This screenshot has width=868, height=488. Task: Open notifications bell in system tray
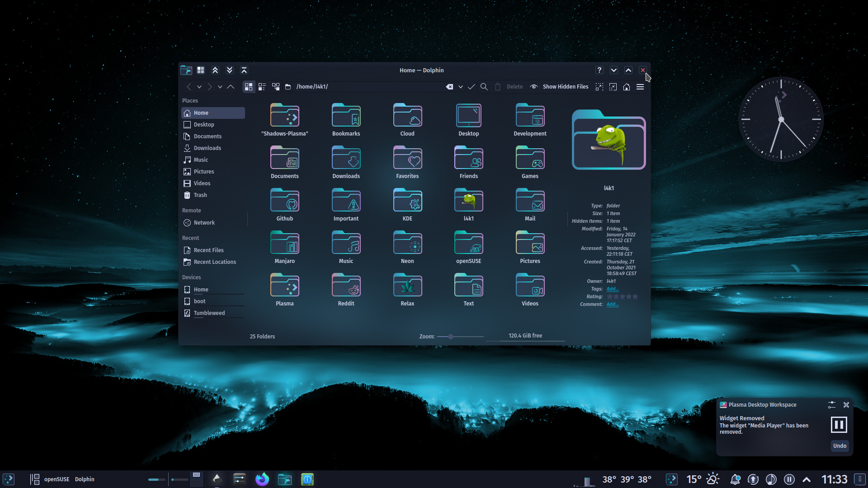pyautogui.click(x=736, y=479)
